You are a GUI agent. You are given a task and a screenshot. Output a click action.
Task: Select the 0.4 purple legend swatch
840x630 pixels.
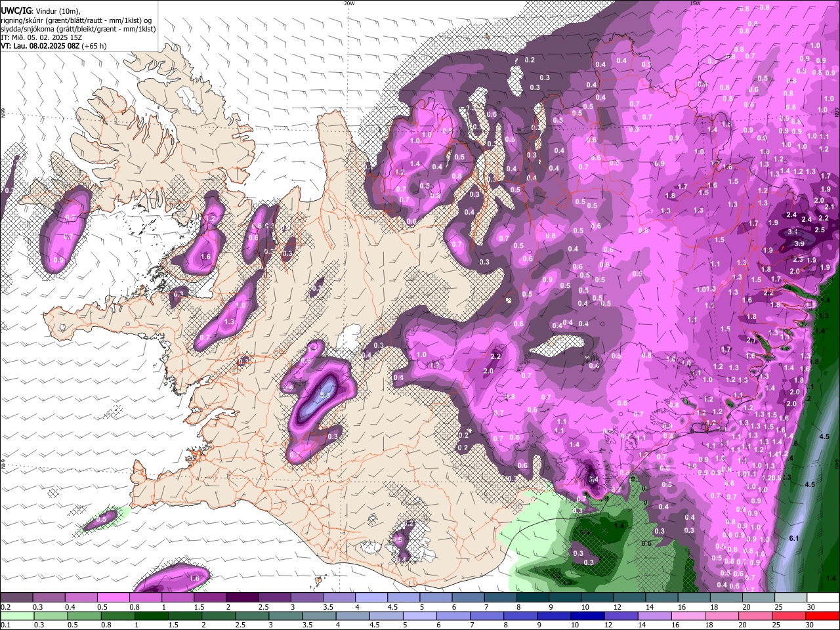click(81, 598)
